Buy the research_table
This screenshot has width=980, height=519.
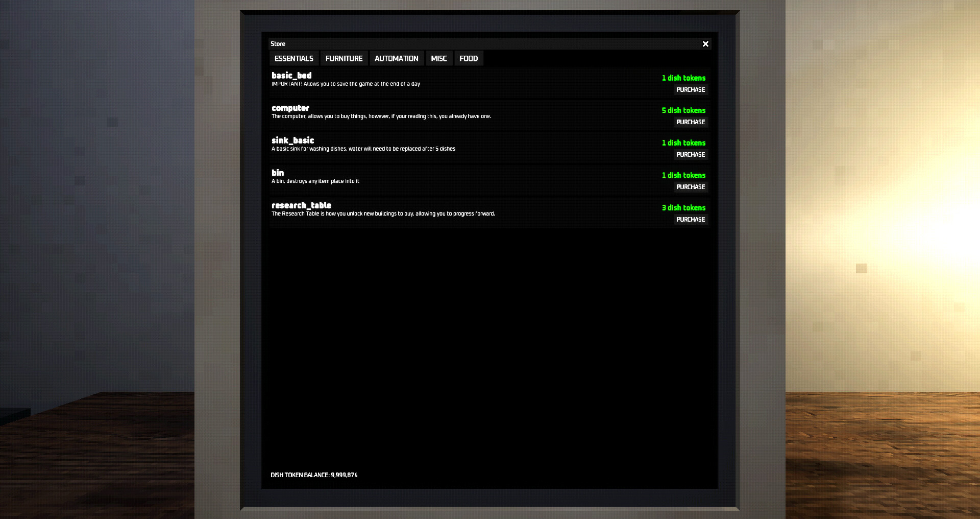pos(691,219)
